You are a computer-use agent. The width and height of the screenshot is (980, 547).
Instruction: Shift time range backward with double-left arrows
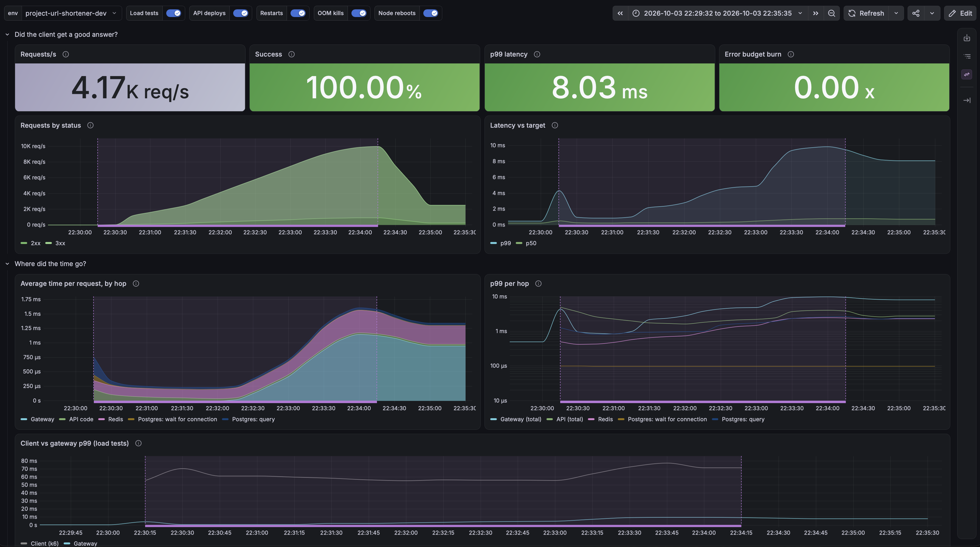pyautogui.click(x=620, y=13)
